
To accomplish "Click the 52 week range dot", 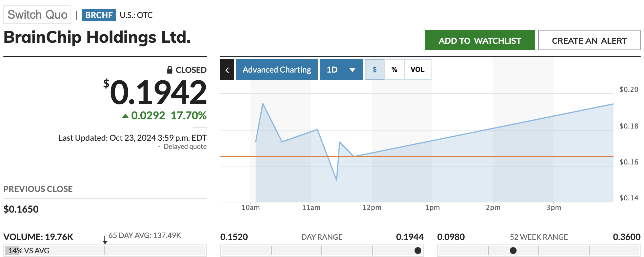I will [513, 251].
